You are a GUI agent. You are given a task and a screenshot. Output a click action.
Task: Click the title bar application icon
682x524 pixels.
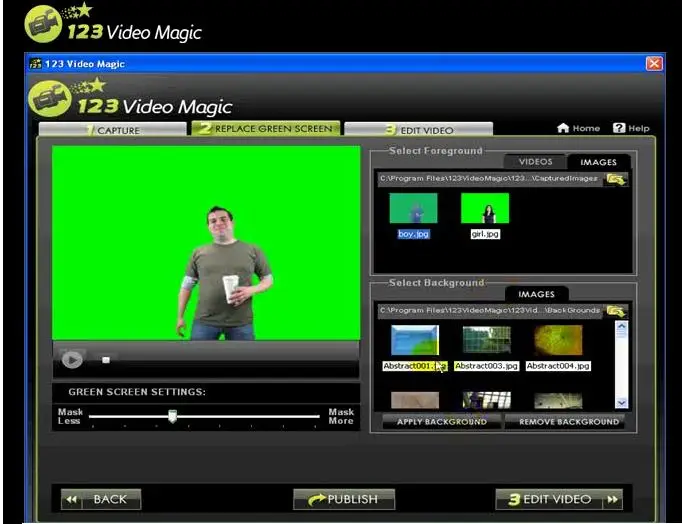35,64
